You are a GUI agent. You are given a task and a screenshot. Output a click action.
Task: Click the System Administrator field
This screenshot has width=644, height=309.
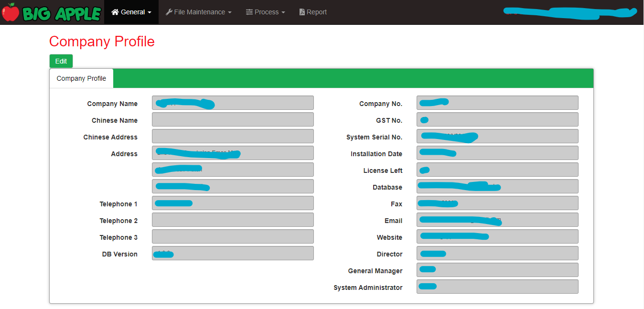coord(497,287)
